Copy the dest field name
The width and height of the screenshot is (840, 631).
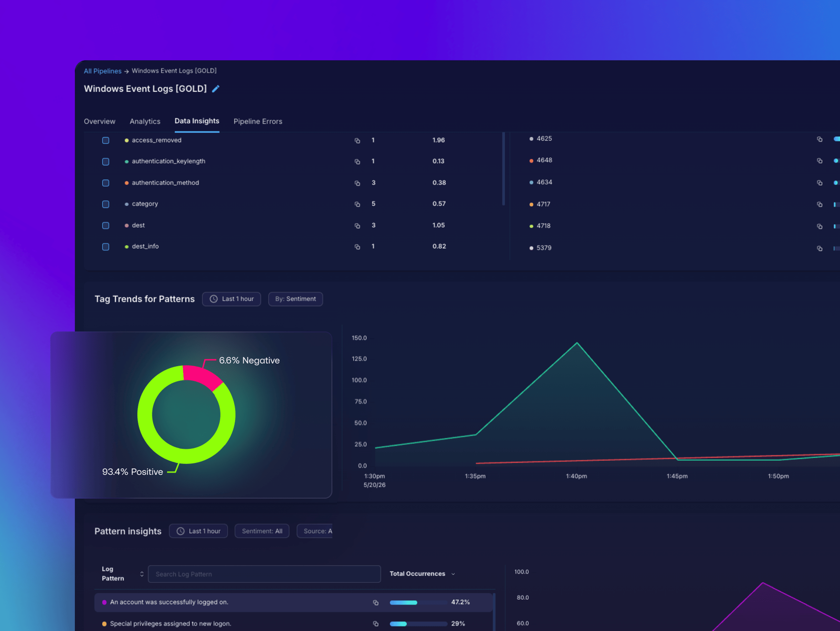357,226
